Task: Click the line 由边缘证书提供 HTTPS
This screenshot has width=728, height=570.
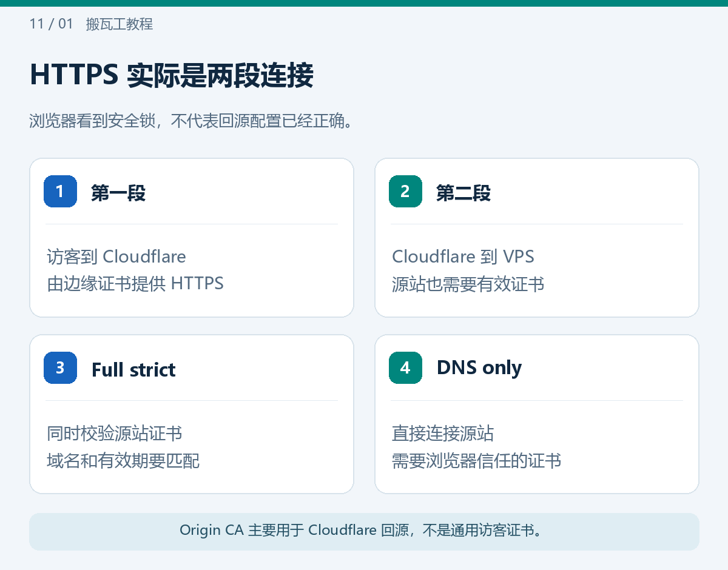Action: click(135, 283)
